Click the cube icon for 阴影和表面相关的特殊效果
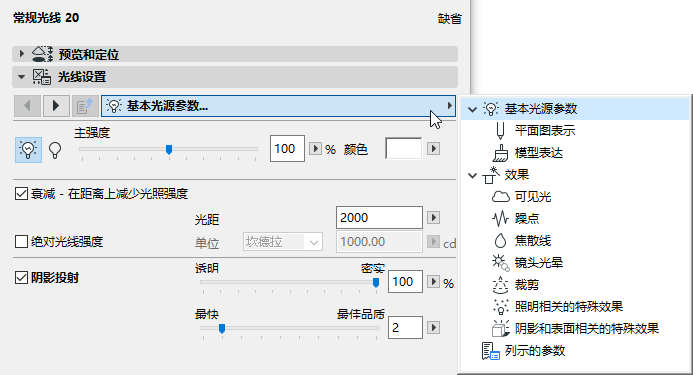 coord(500,329)
